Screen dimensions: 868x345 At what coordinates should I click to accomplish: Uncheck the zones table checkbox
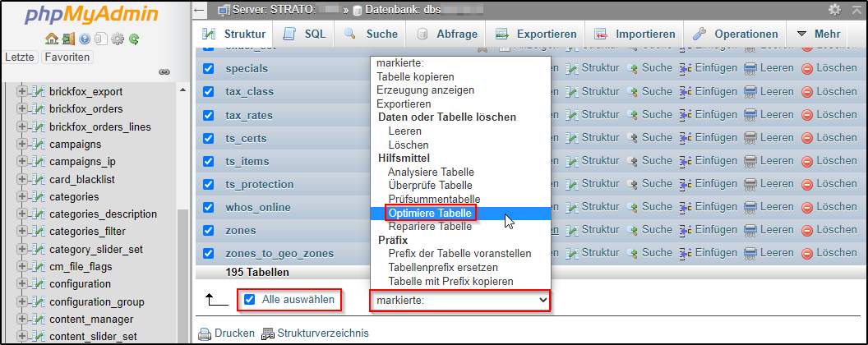208,230
